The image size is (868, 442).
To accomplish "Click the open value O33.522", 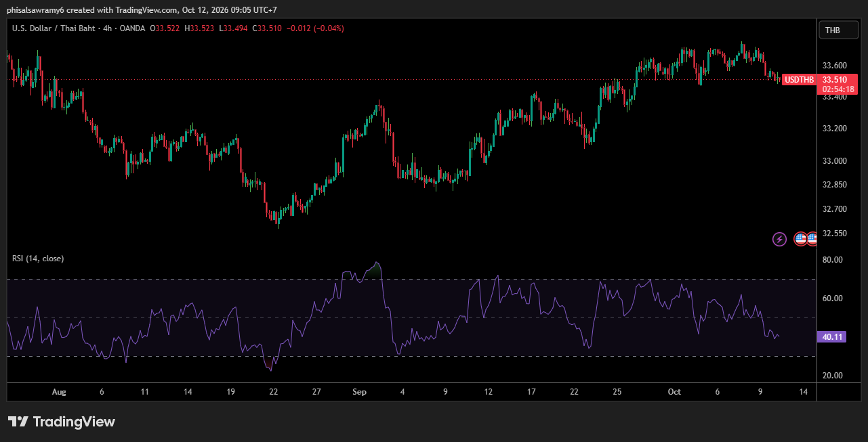I will [165, 28].
